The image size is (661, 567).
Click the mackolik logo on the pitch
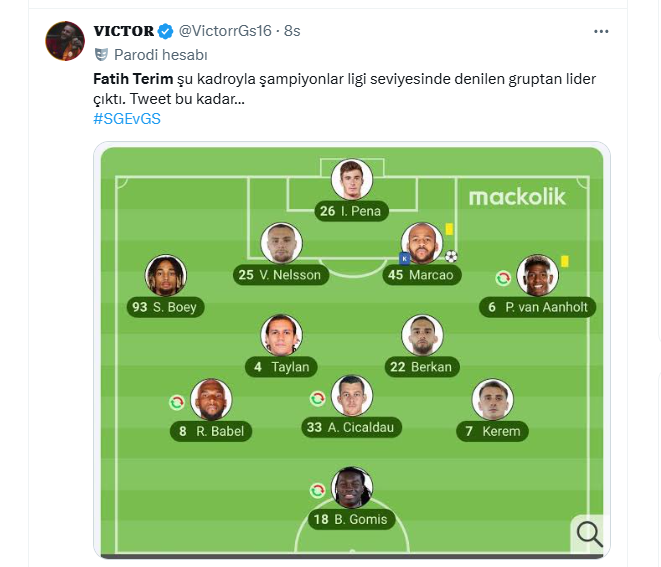pyautogui.click(x=517, y=196)
